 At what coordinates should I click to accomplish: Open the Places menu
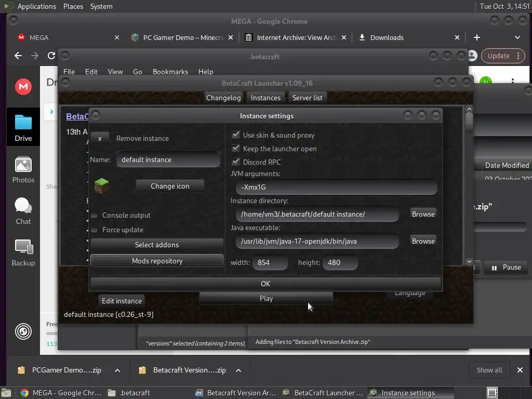(73, 6)
